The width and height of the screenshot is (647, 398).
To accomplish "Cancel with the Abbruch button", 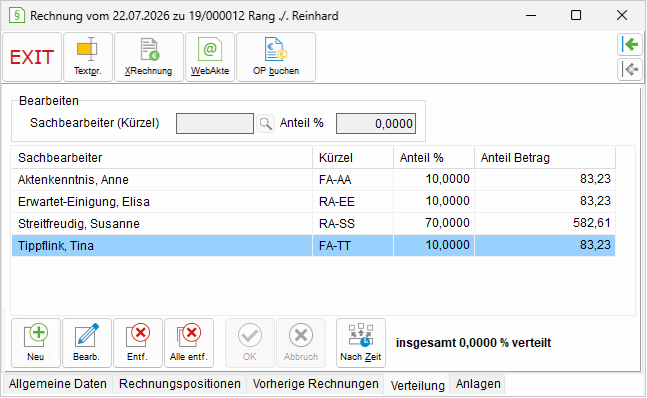I will [301, 343].
